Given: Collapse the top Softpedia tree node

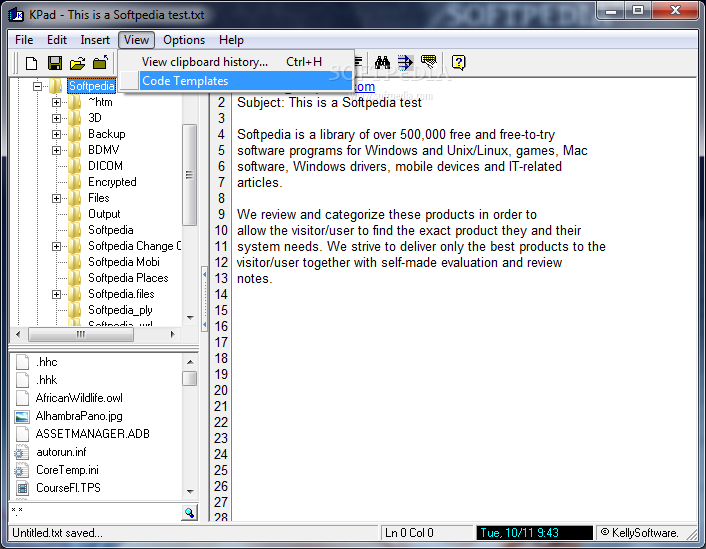Looking at the screenshot, I should click(x=38, y=86).
